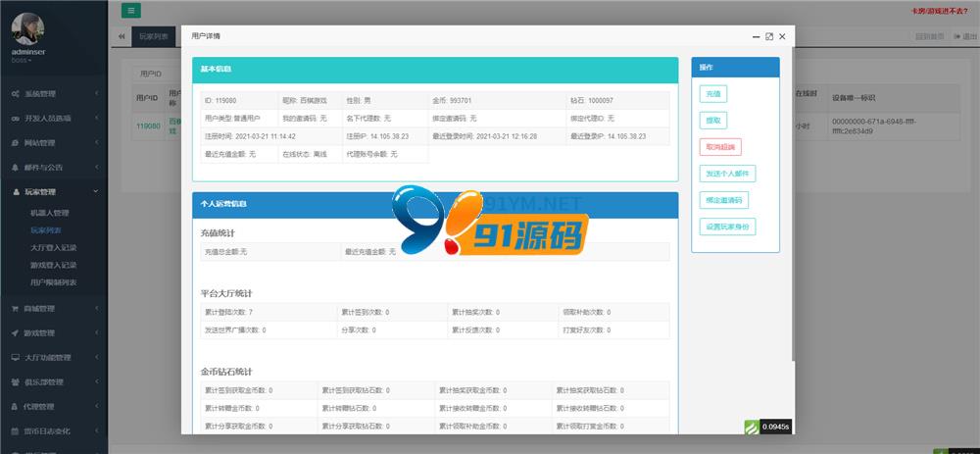The height and width of the screenshot is (454, 980).
Task: Click the 充值 button in 操作 panel
Action: (x=713, y=94)
